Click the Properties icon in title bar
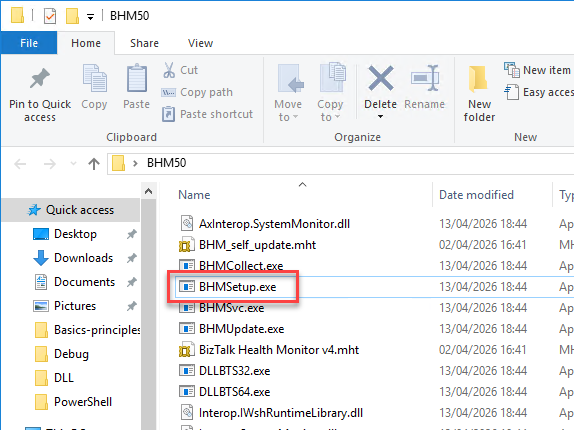 50,16
